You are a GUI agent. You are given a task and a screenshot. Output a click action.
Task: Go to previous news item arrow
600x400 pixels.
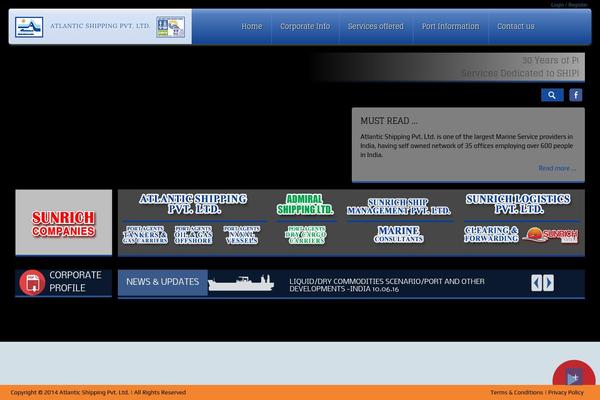coord(536,283)
